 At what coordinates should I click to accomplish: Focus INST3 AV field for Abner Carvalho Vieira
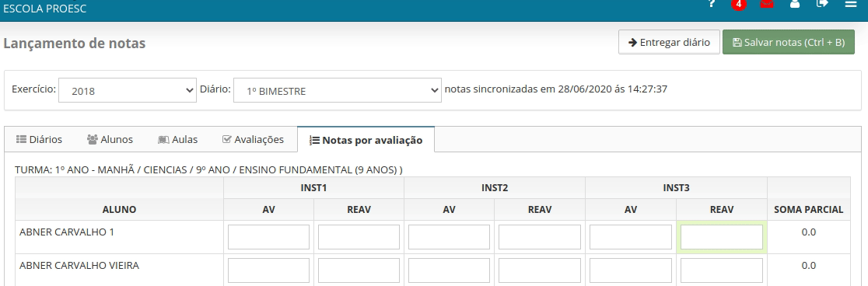[x=631, y=270]
